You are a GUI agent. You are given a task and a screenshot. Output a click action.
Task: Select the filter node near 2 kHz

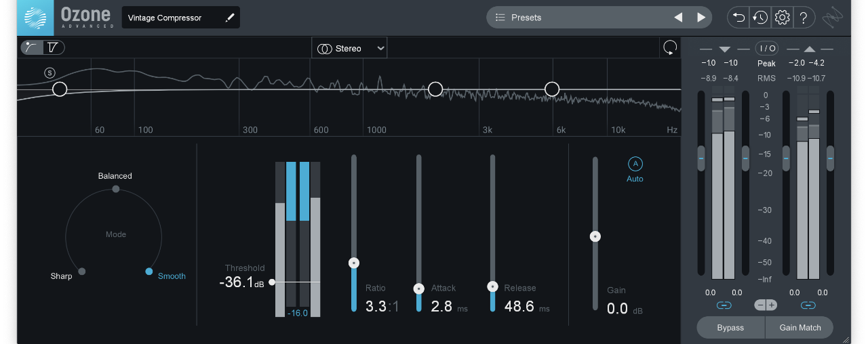[435, 89]
